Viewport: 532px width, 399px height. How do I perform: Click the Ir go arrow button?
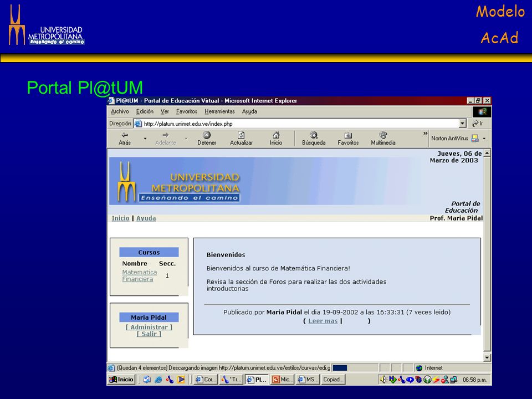tap(477, 124)
